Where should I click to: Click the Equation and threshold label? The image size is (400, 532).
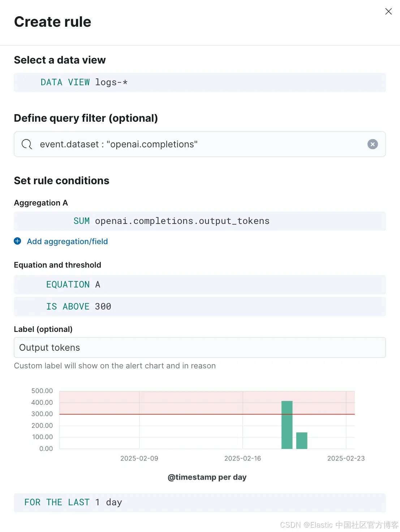point(57,265)
